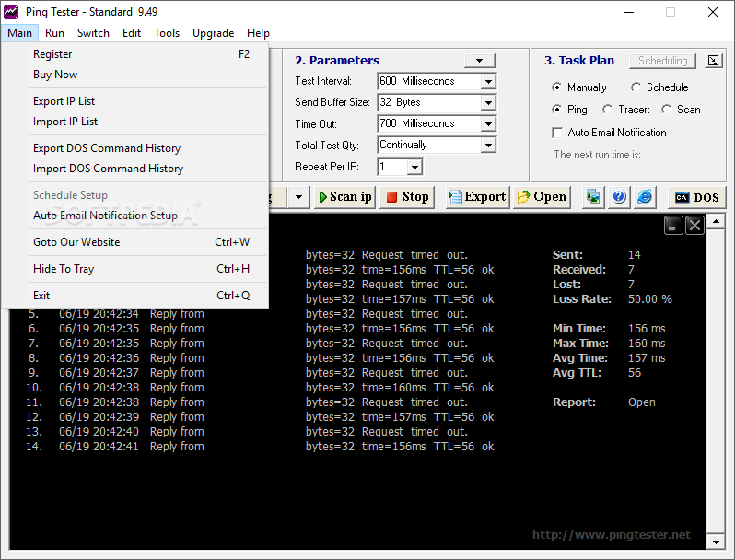735x560 pixels.
Task: Click the Loss Rate value 50.00 %
Action: point(649,299)
